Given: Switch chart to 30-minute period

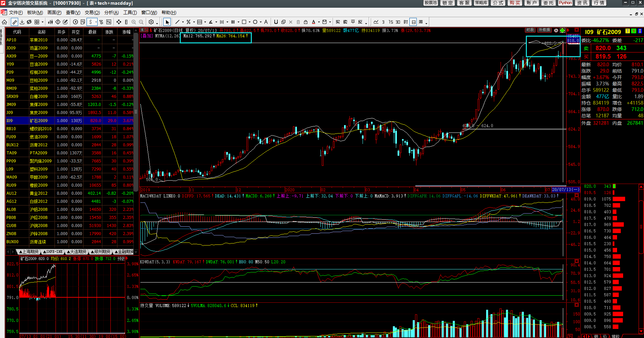Looking at the screenshot, I should tap(398, 22).
